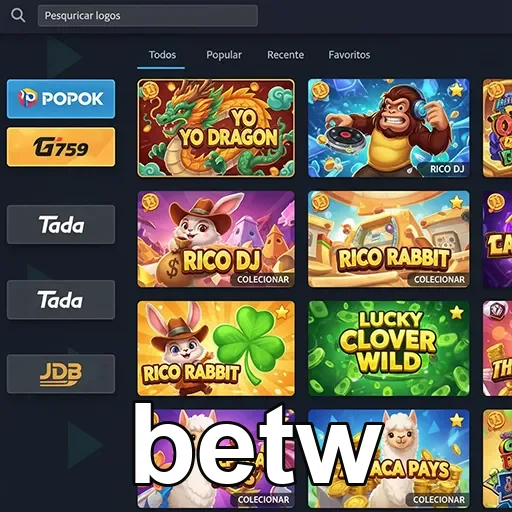Pick the lower Tada provider button

tap(61, 300)
